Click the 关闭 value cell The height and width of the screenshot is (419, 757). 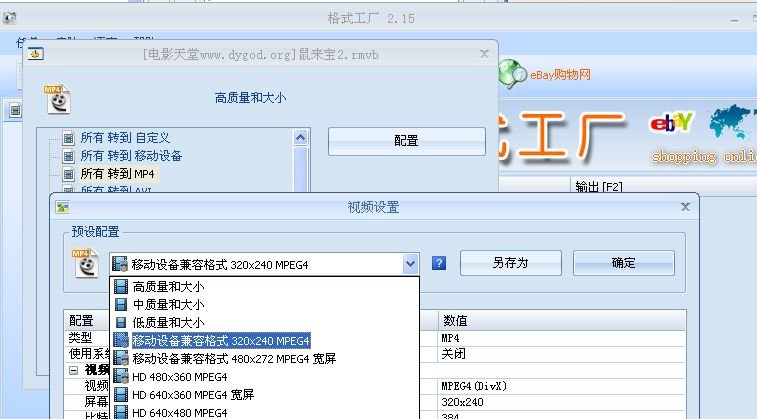tap(562, 354)
